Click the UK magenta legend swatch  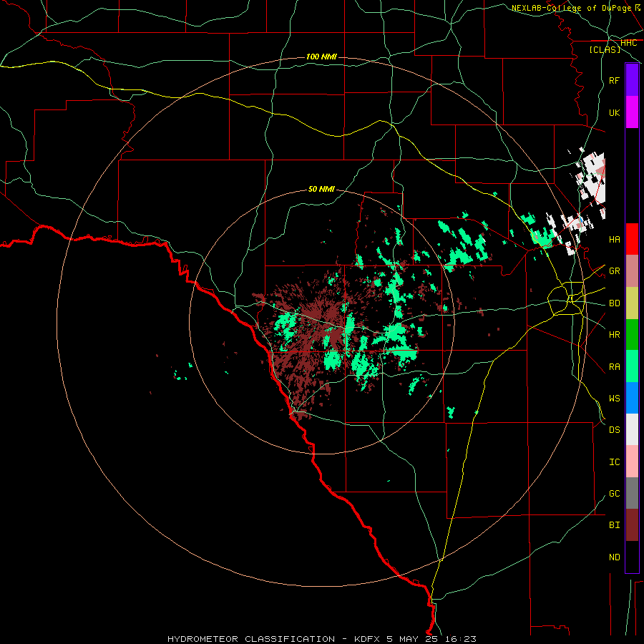tap(632, 112)
